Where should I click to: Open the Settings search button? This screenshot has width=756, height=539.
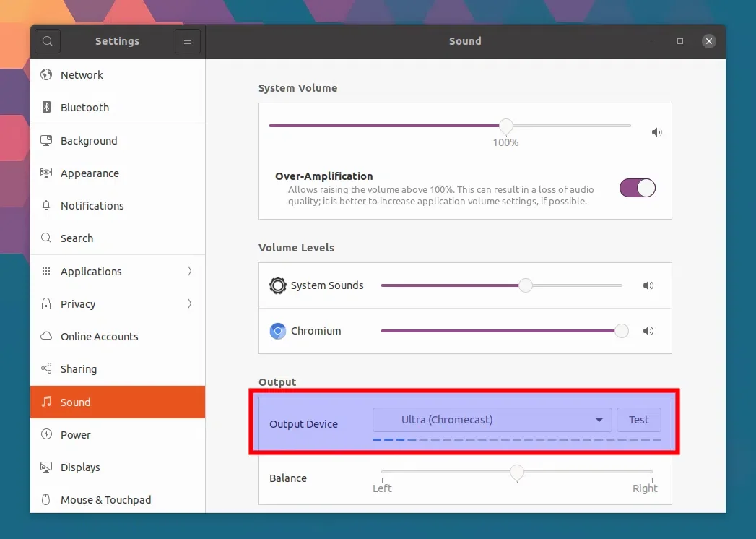click(47, 41)
